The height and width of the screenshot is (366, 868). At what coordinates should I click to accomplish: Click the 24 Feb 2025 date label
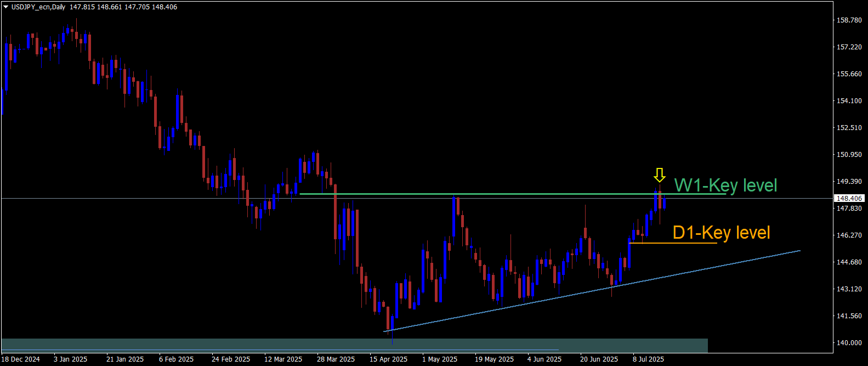pyautogui.click(x=231, y=359)
